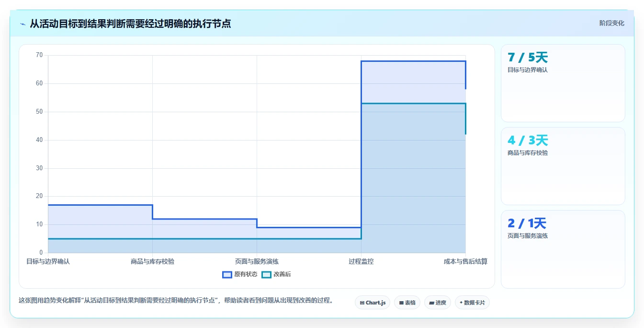This screenshot has width=644, height=328.
Task: Click the 目标与边界确认 x-axis label
Action: pos(48,262)
